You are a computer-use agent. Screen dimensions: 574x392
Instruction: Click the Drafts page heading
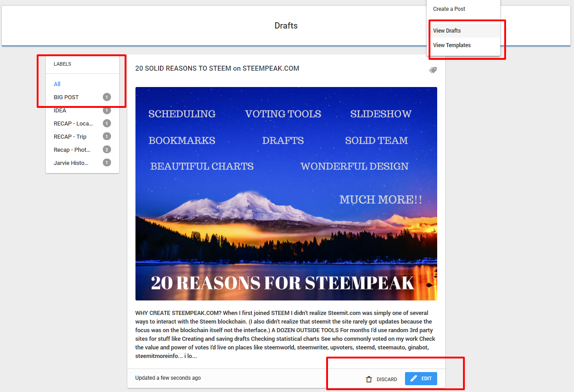(x=286, y=26)
